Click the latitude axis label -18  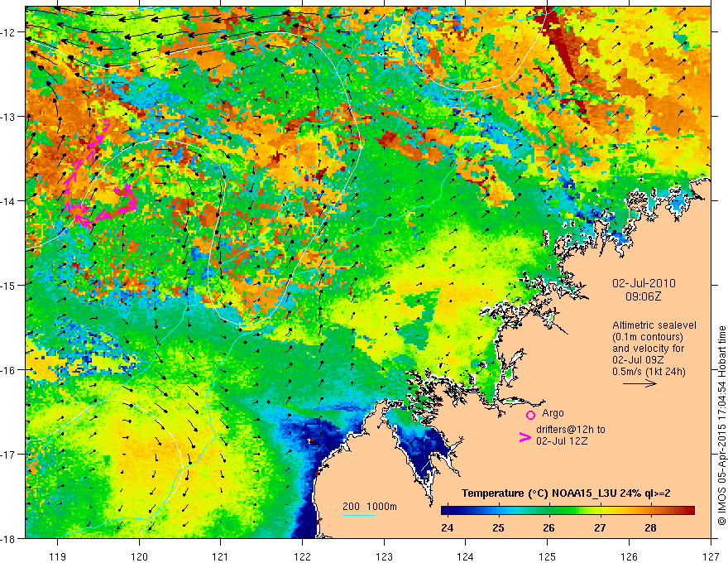tap(9, 538)
